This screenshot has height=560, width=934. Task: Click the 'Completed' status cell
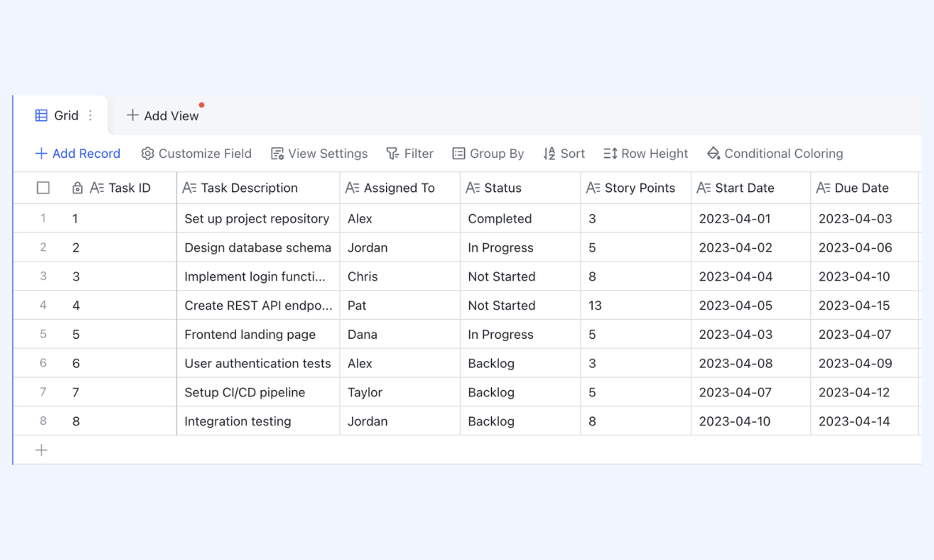520,218
